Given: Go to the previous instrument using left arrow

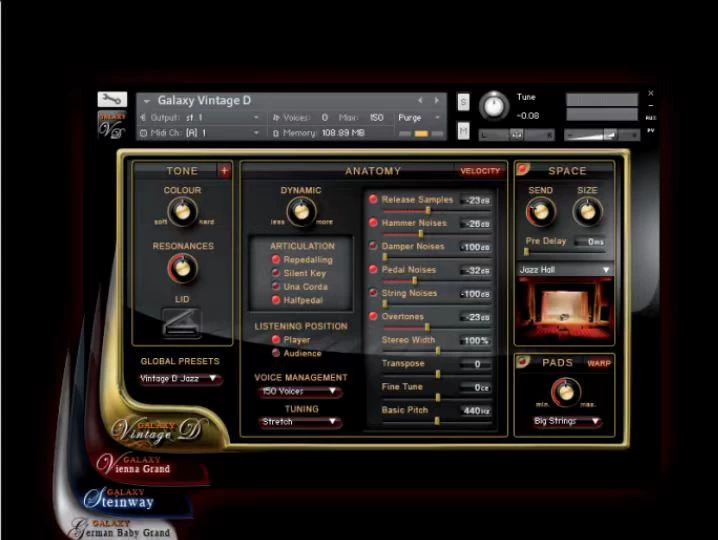Looking at the screenshot, I should tap(420, 100).
